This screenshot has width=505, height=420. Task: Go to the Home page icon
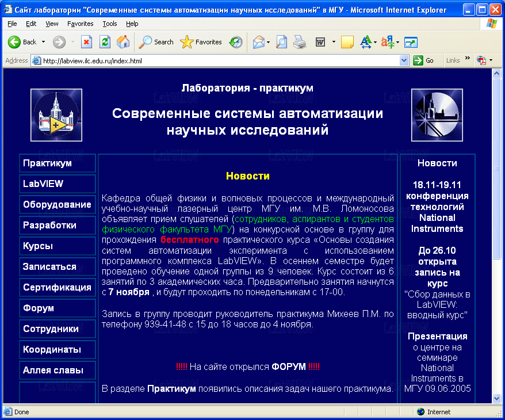[123, 42]
